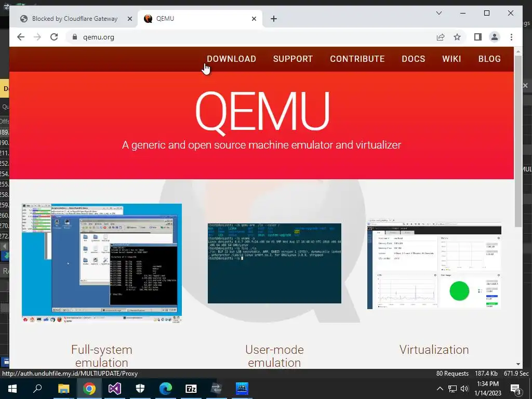Open volume speaker tray icon

coord(464,389)
